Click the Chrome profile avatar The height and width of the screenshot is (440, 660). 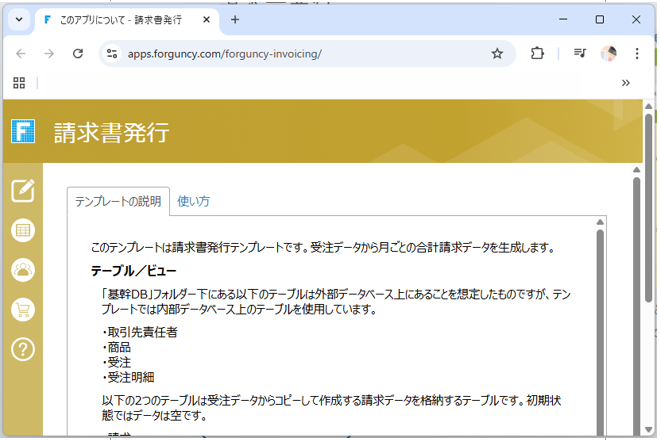[x=608, y=54]
